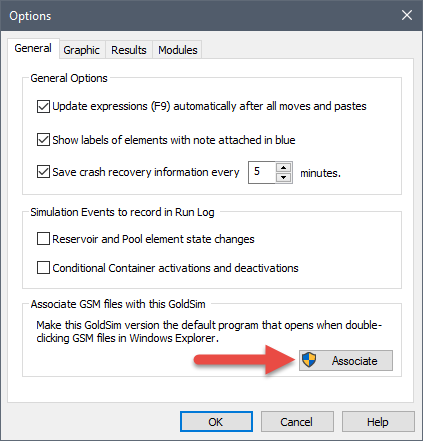Click the crash recovery minutes field
This screenshot has height=441, width=423.
click(262, 172)
